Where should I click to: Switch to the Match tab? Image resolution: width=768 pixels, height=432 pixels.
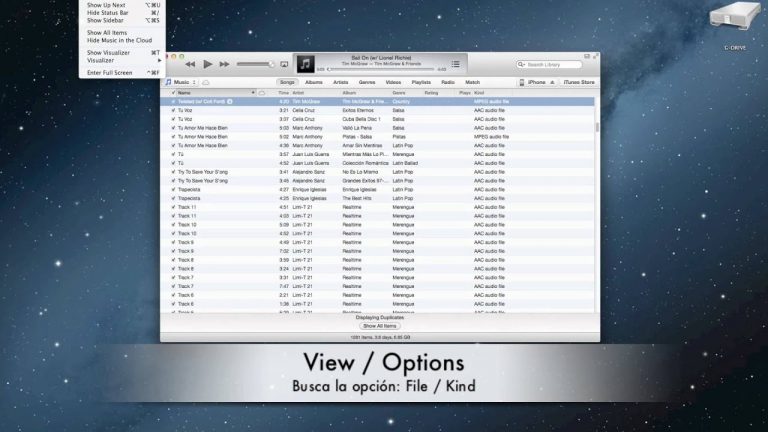point(472,82)
